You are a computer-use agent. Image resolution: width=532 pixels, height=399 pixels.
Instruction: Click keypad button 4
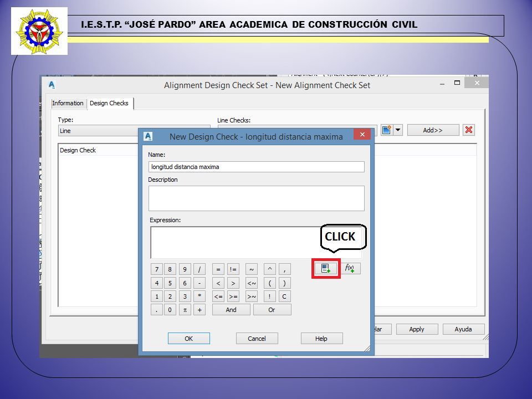coord(157,283)
